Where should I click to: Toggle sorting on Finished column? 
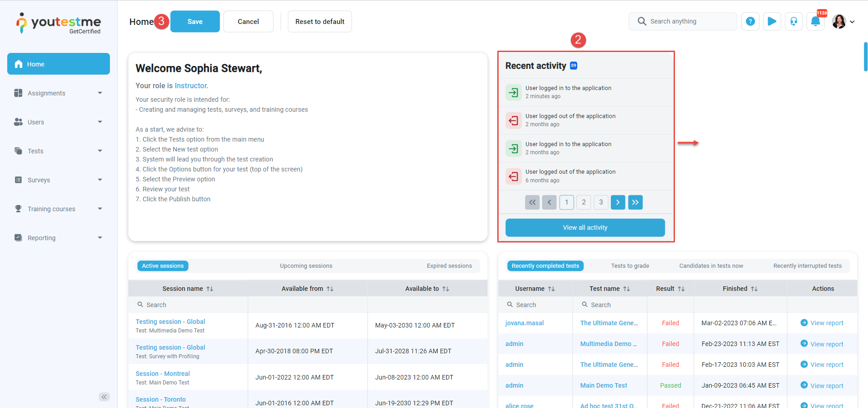click(754, 289)
